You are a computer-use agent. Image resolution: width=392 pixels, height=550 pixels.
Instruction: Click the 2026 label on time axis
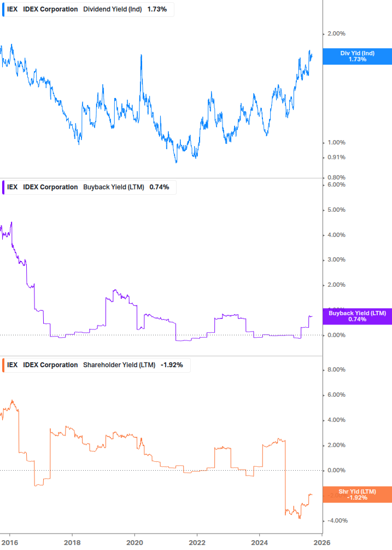click(x=322, y=543)
